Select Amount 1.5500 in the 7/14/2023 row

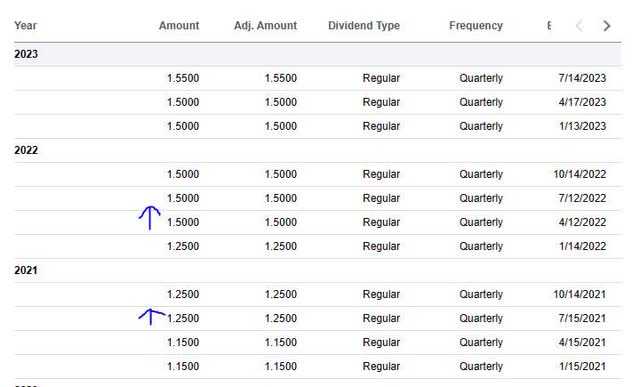(183, 78)
